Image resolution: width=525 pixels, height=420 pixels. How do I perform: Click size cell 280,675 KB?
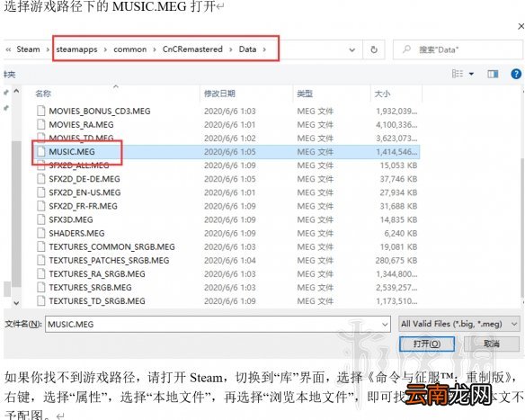click(396, 260)
